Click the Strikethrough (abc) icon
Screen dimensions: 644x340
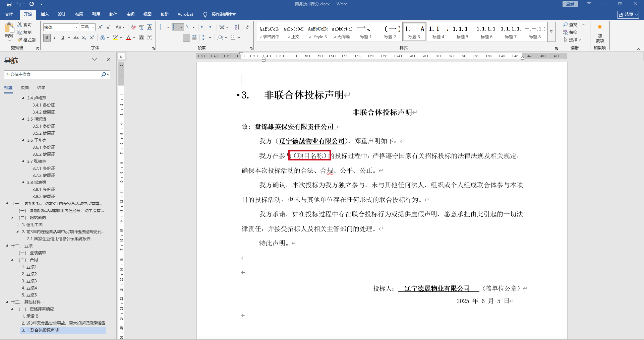click(x=76, y=38)
